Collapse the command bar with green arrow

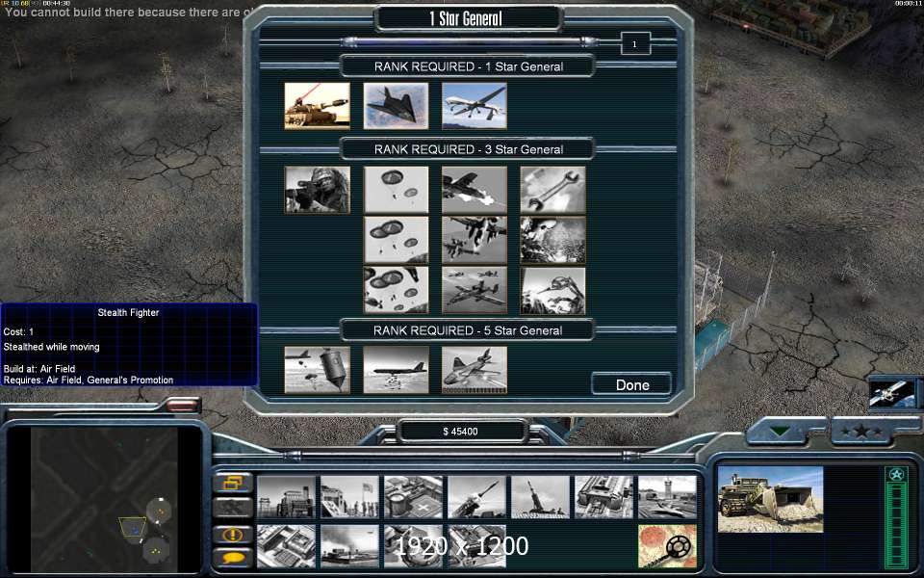point(781,432)
